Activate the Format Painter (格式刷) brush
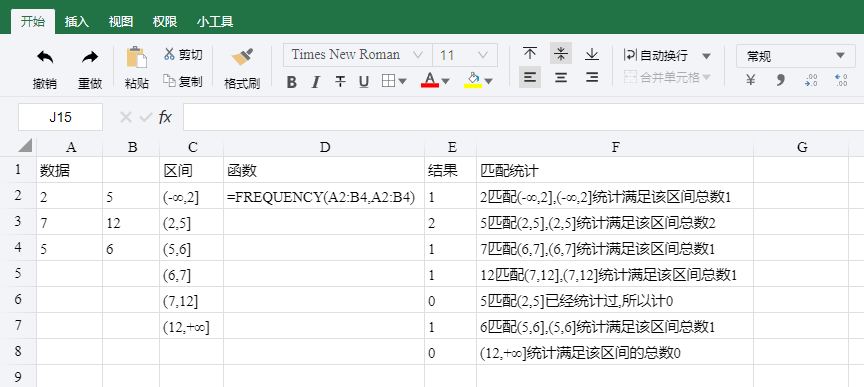The width and height of the screenshot is (864, 387). [x=242, y=57]
